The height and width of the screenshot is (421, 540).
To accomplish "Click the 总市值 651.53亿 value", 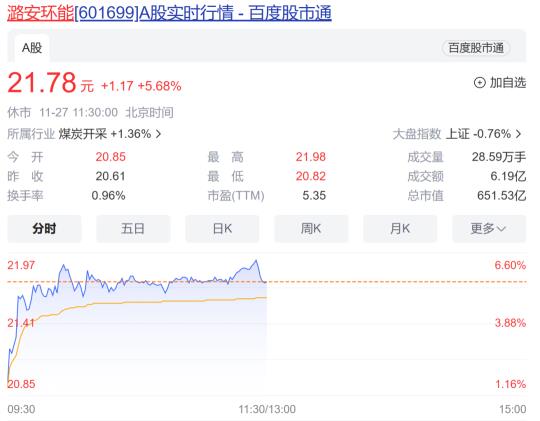I will (x=501, y=196).
